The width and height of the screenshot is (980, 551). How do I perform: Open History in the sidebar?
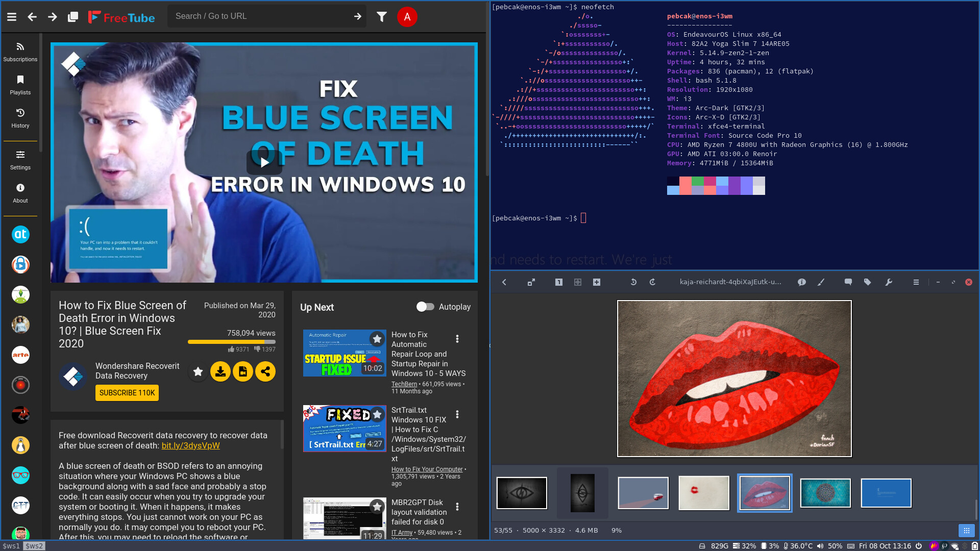[x=20, y=119]
